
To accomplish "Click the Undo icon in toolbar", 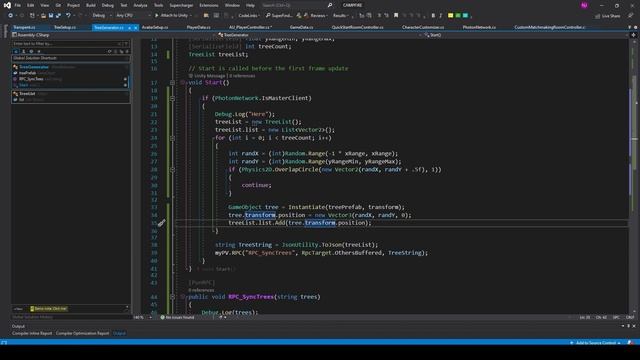I will (x=68, y=16).
